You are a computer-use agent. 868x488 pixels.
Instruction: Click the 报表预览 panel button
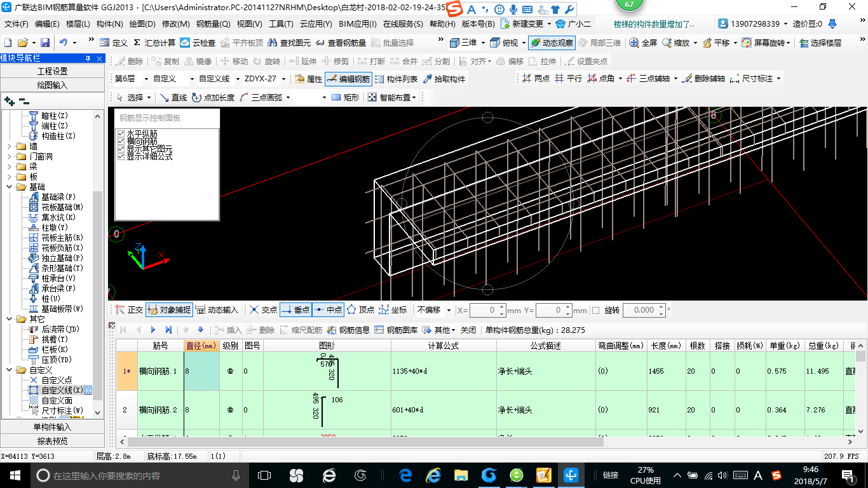(x=52, y=441)
